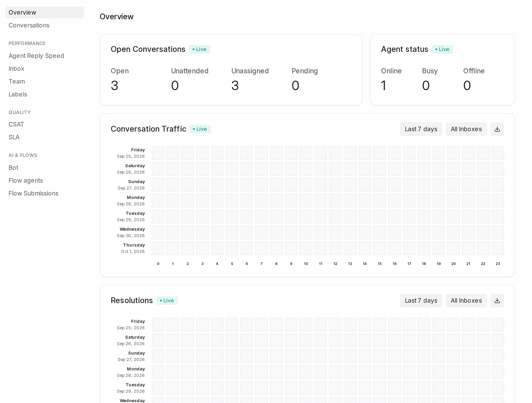Download the Conversation Traffic report
The width and height of the screenshot is (532, 403).
click(x=497, y=129)
